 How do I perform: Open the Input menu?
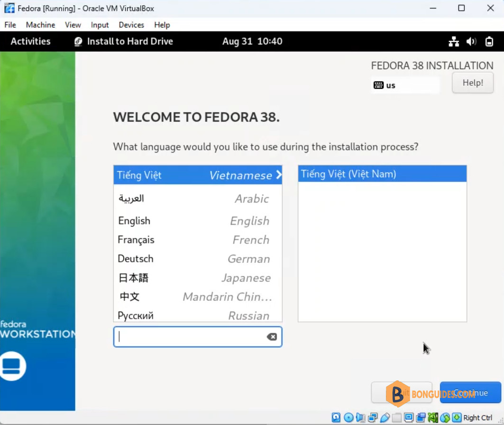(x=100, y=25)
